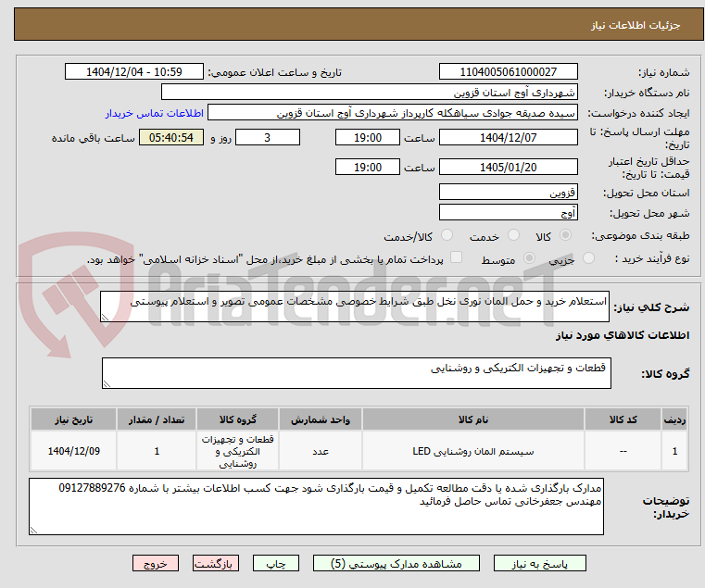Select the جزیی purchase type radio
705x588 pixels.
click(588, 258)
